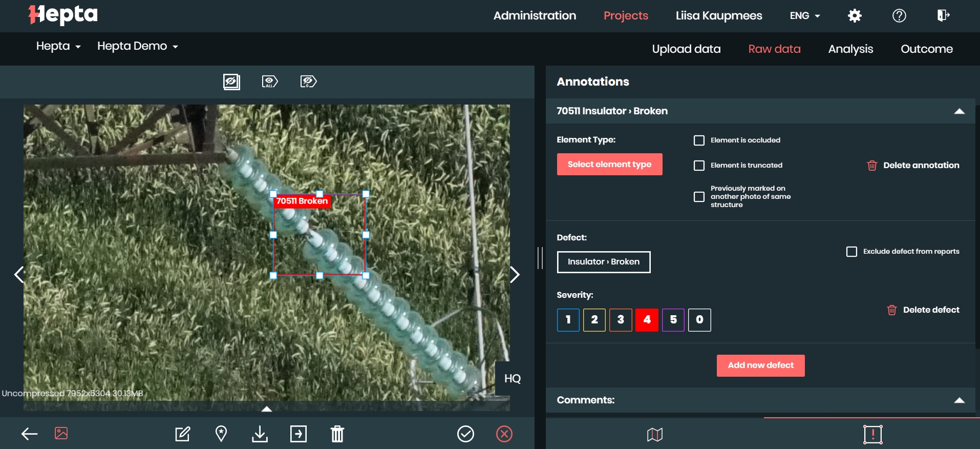This screenshot has width=980, height=449.
Task: Open the map view icon
Action: (655, 435)
